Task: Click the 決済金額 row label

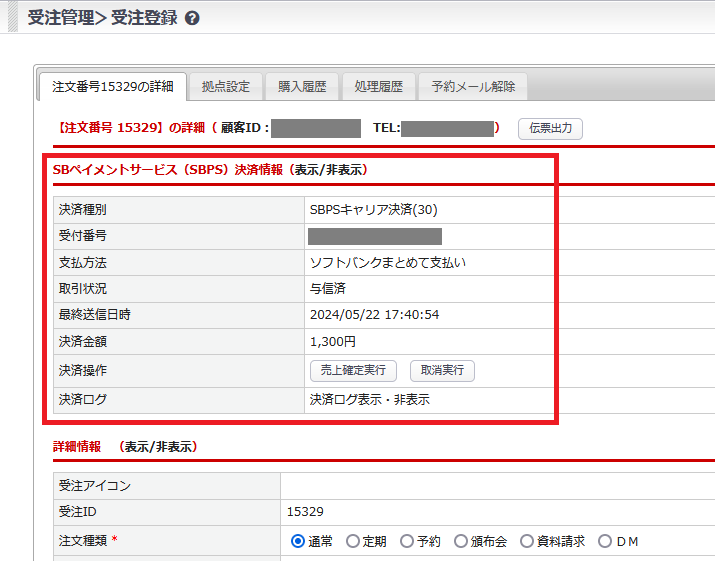Action: tap(83, 342)
